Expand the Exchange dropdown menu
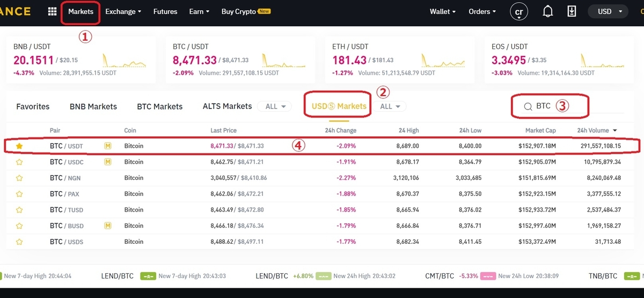Screen dimensions: 644x298 click(123, 11)
